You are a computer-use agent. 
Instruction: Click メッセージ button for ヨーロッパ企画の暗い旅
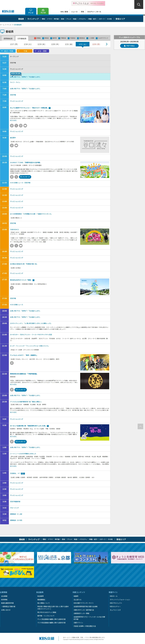coord(21,441)
